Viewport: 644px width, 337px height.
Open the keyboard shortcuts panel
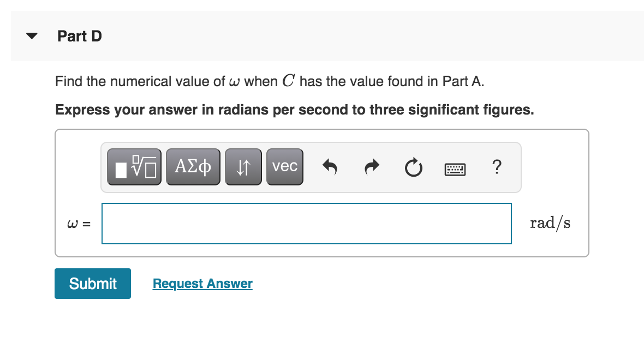coord(455,168)
